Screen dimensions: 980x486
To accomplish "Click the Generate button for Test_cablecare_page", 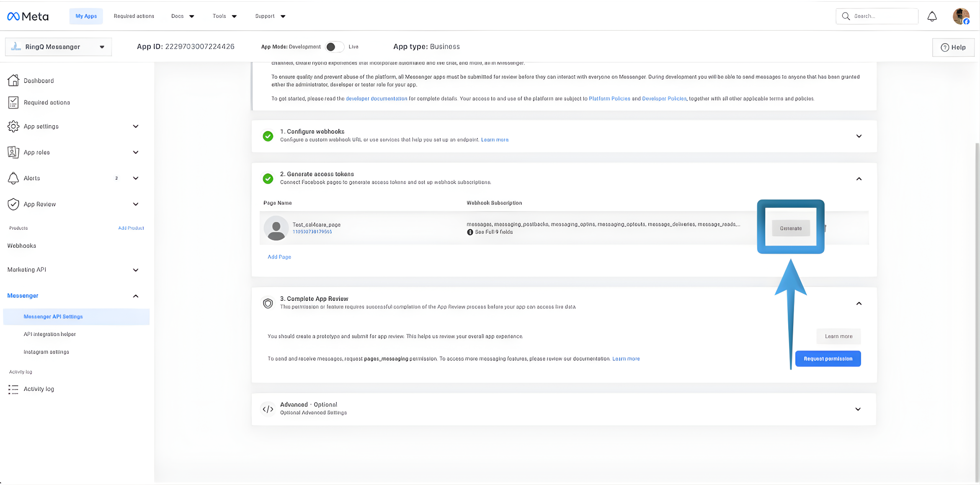I will click(790, 228).
